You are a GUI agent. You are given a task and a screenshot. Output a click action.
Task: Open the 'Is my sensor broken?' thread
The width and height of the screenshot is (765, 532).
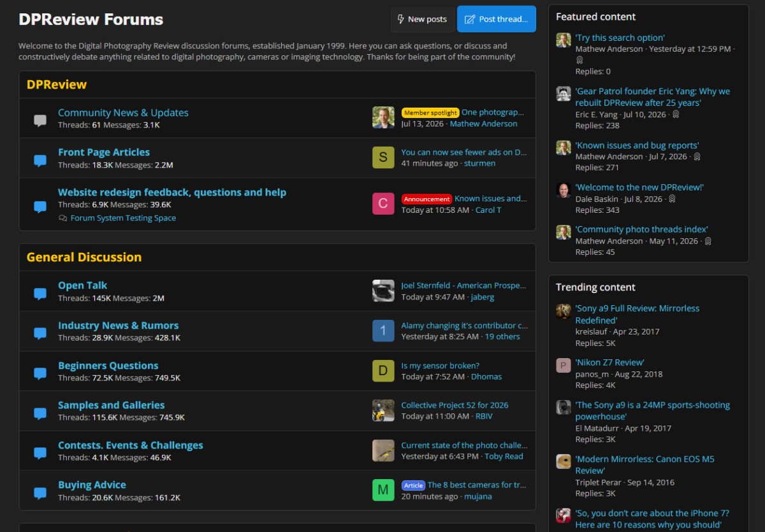point(440,366)
